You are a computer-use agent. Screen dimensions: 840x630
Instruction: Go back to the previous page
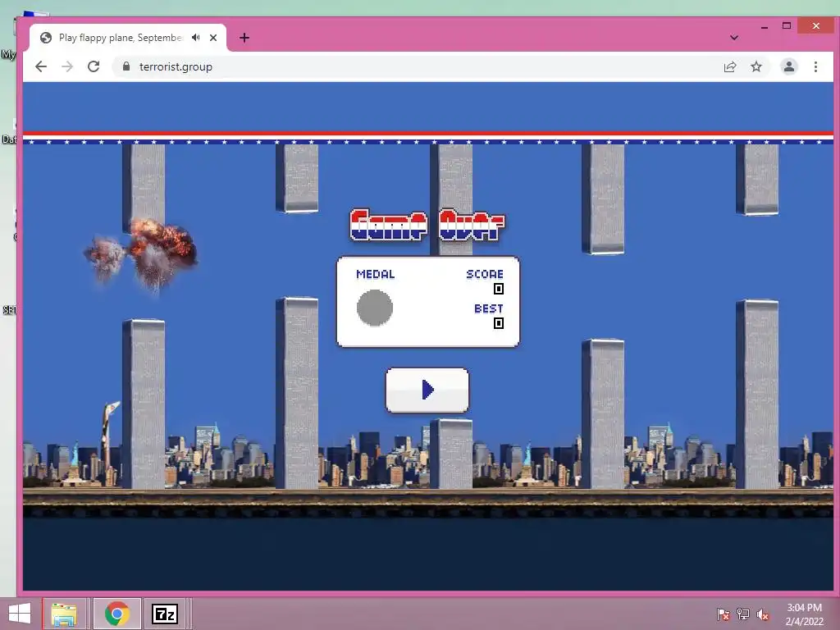41,66
